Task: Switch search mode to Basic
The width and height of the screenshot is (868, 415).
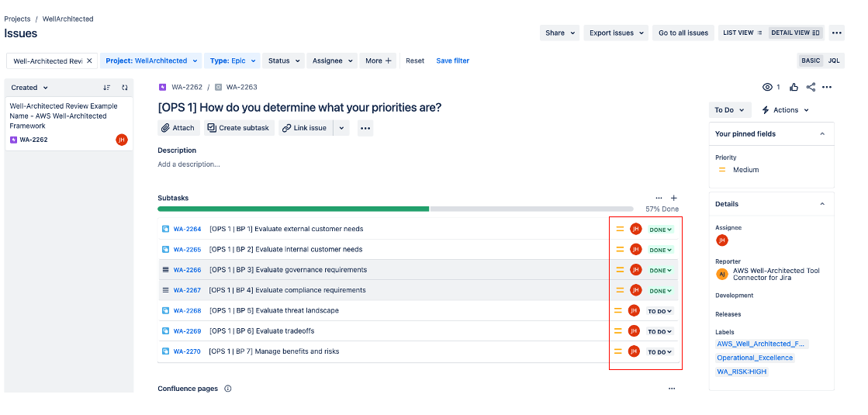Action: (x=811, y=61)
